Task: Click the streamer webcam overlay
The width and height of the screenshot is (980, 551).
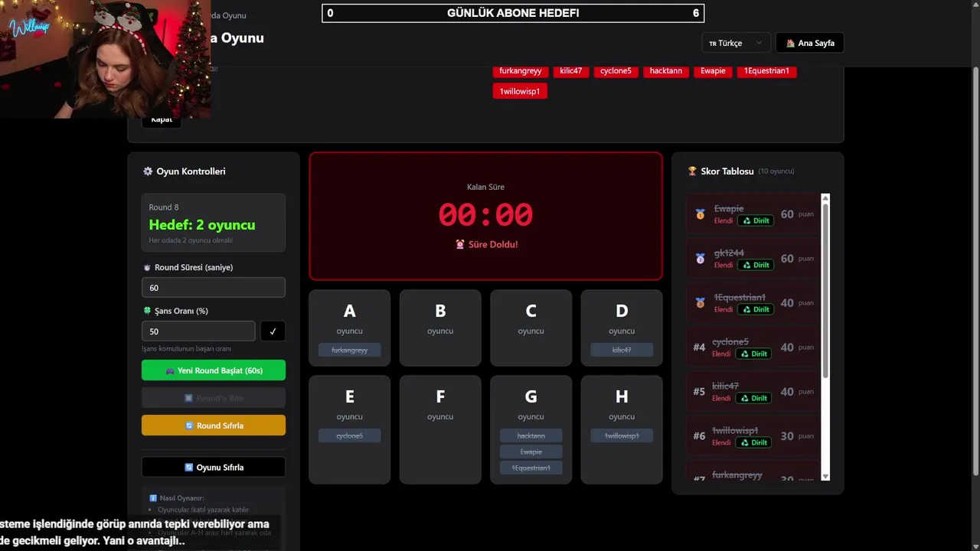Action: coord(105,59)
